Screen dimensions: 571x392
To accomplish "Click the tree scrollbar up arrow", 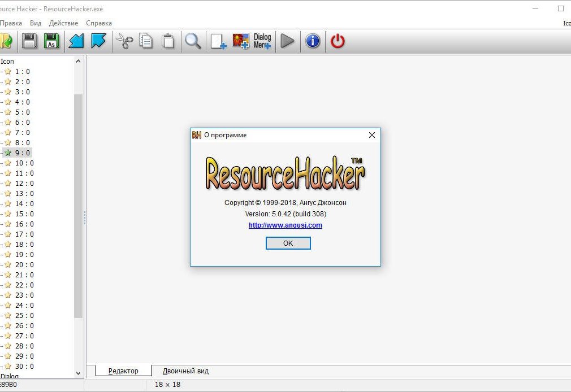I will pyautogui.click(x=78, y=61).
